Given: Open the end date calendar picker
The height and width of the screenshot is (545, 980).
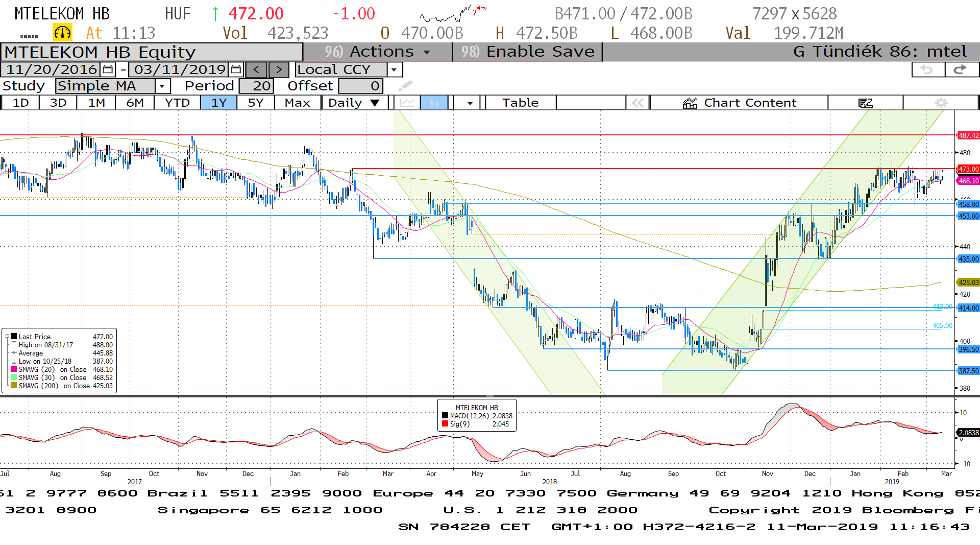Looking at the screenshot, I should pyautogui.click(x=236, y=69).
